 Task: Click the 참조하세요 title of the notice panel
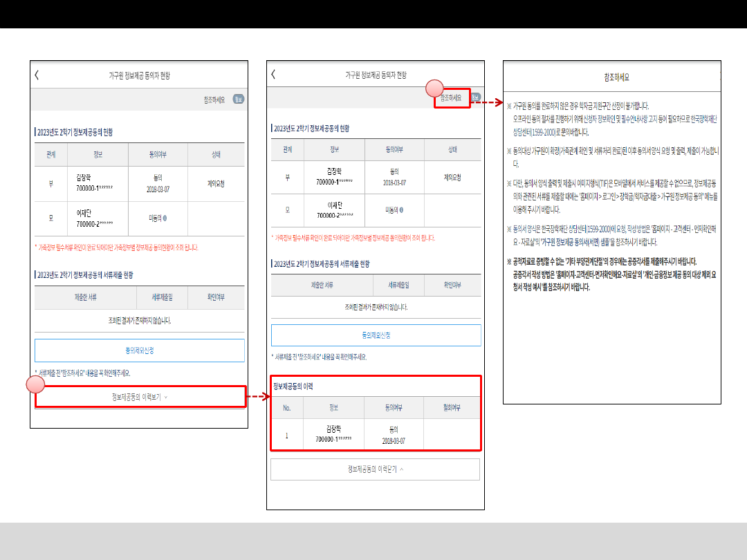[616, 77]
